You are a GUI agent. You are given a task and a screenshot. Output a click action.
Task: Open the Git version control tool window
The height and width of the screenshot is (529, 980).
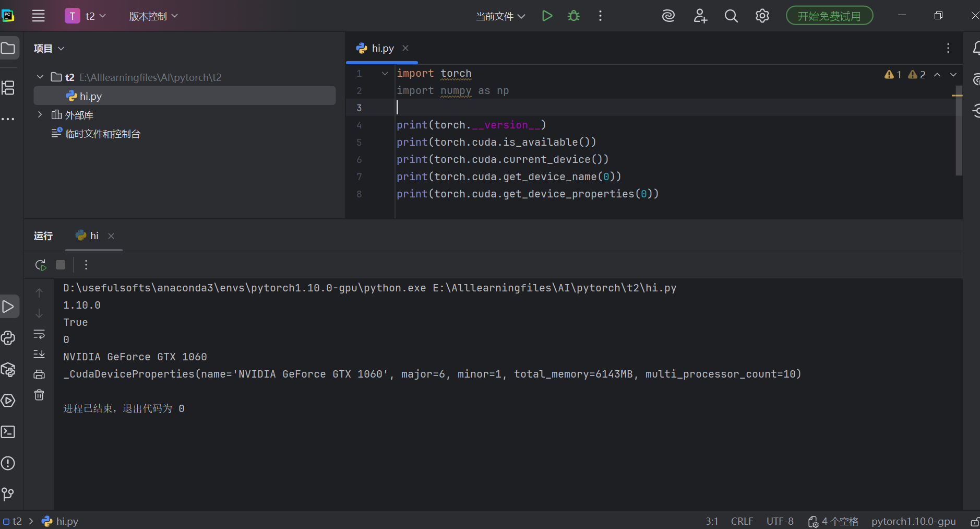[x=8, y=494]
